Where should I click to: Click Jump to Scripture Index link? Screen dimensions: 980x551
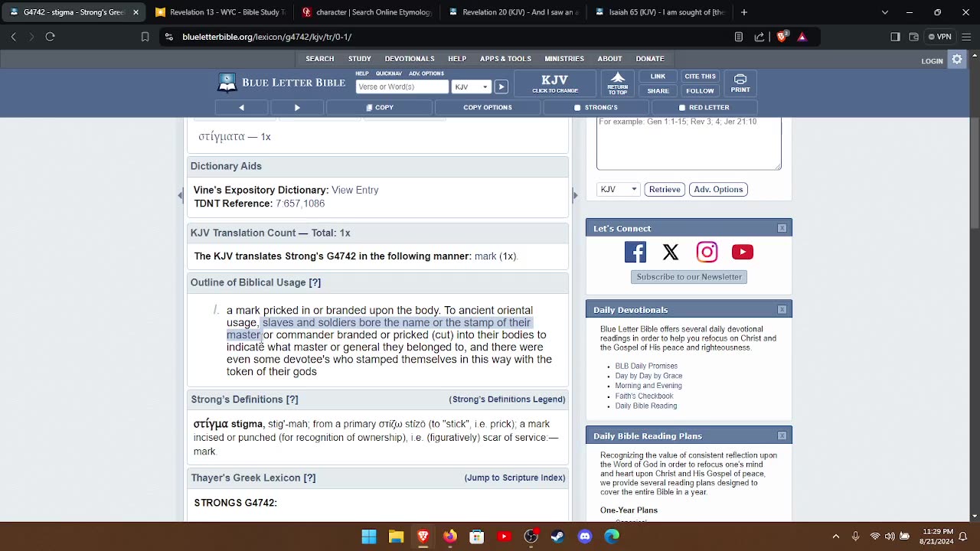click(x=514, y=478)
